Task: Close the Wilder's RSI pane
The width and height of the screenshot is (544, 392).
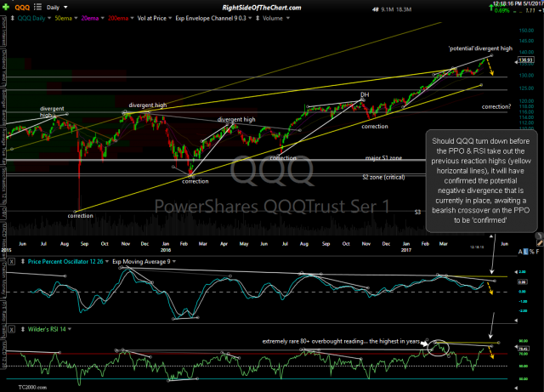Action: (x=11, y=329)
